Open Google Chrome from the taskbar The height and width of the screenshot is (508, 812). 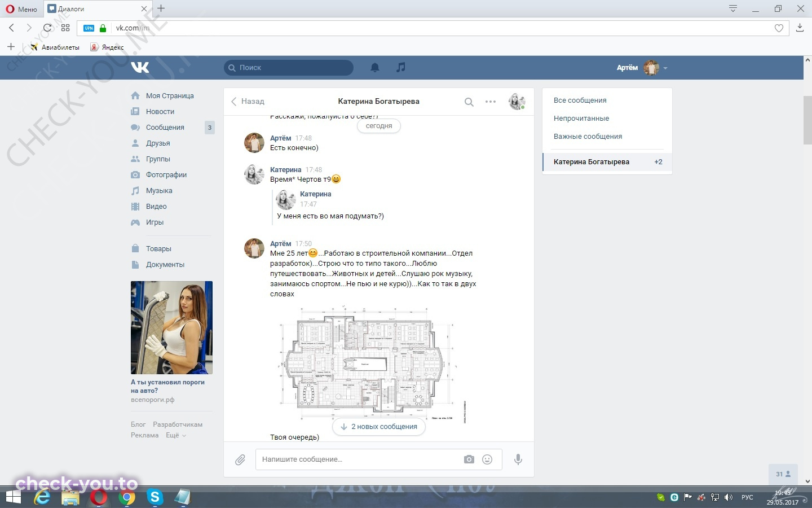[127, 497]
